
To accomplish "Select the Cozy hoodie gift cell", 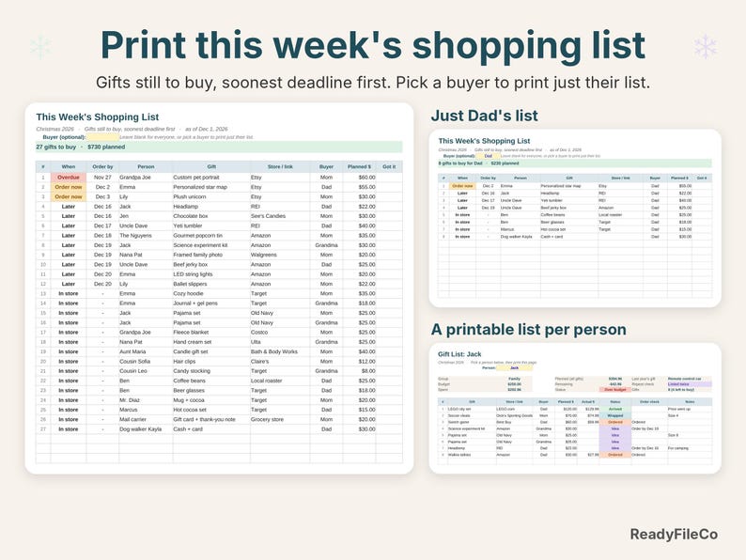I will click(x=211, y=293).
